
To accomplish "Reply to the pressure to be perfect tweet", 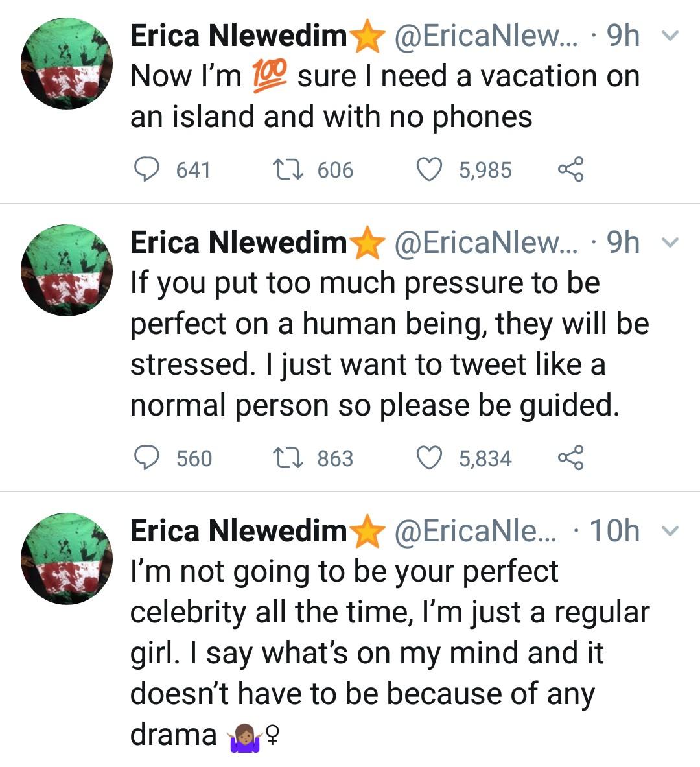I will [146, 458].
